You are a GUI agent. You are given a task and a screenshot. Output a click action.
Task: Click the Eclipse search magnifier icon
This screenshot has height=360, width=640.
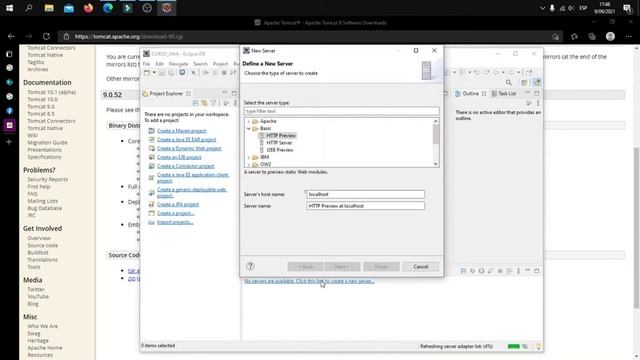coord(509,83)
